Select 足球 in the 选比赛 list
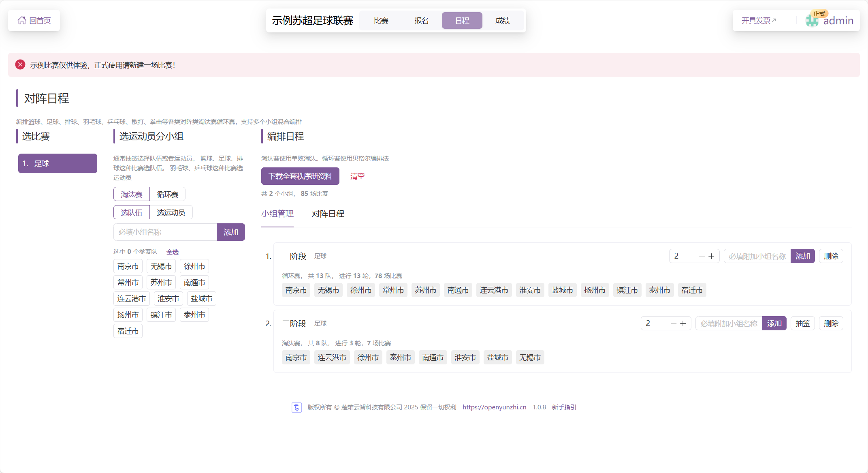The height and width of the screenshot is (473, 868). click(x=58, y=163)
